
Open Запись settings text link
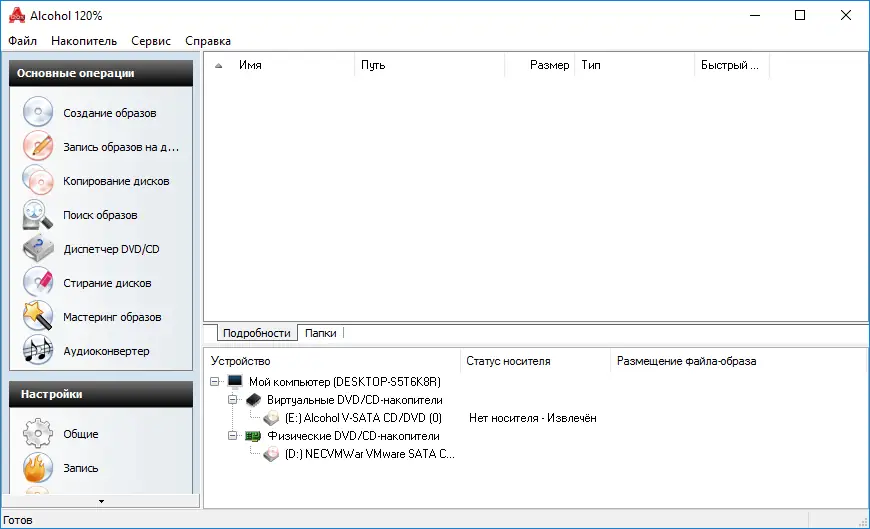(80, 468)
